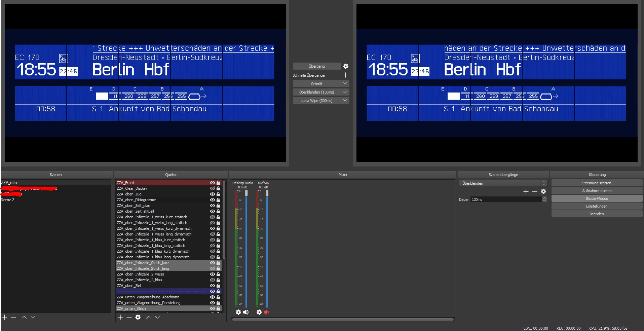Viewport: 644px width, 331px height.
Task: Add a scene transition with the plus icon
Action: [x=526, y=191]
